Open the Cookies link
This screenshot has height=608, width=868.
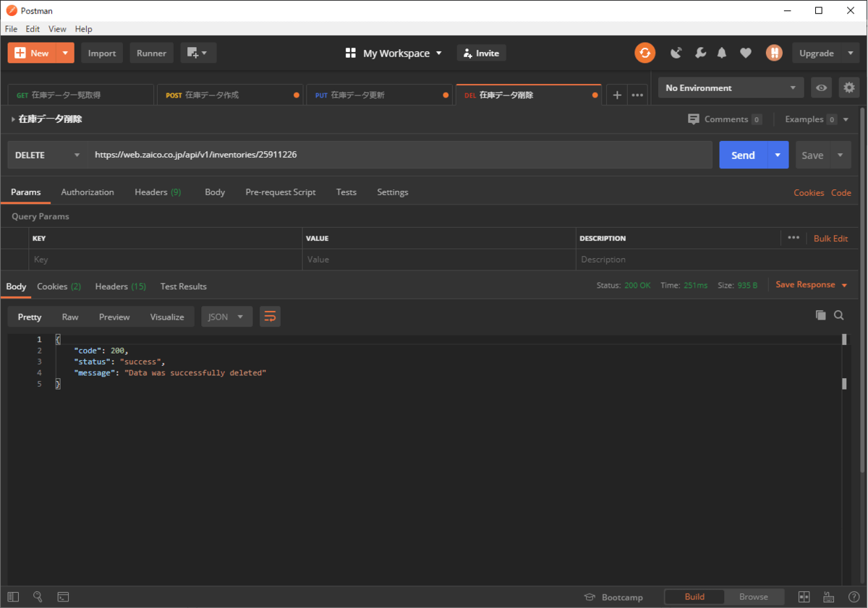click(809, 192)
